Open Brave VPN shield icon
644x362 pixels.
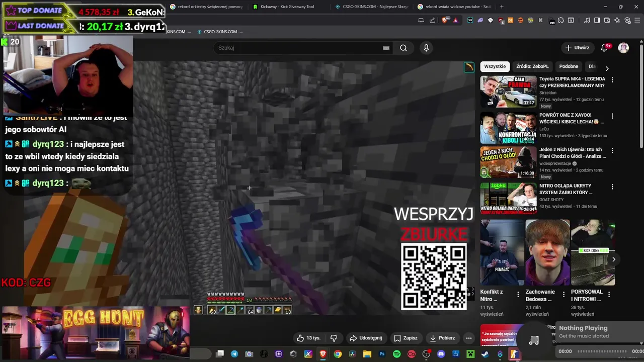(627, 20)
